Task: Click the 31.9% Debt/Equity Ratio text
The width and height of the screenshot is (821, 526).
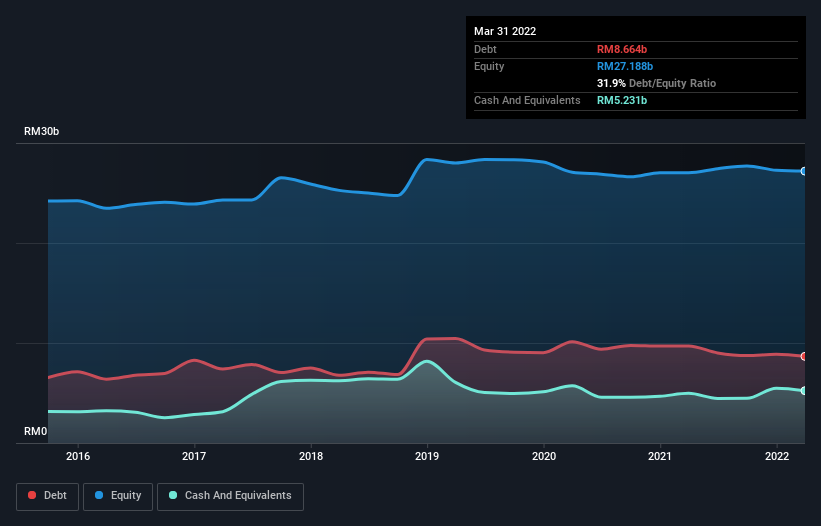Action: click(656, 83)
